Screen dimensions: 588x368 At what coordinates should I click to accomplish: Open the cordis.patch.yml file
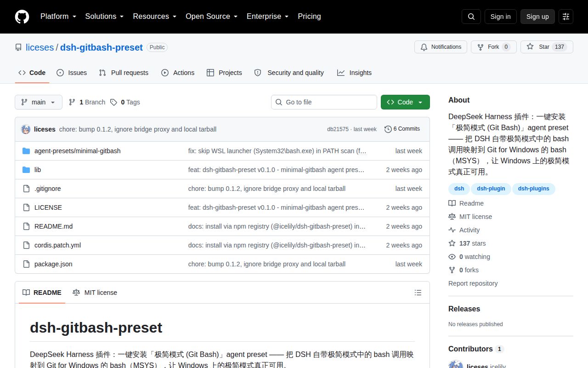(x=57, y=245)
